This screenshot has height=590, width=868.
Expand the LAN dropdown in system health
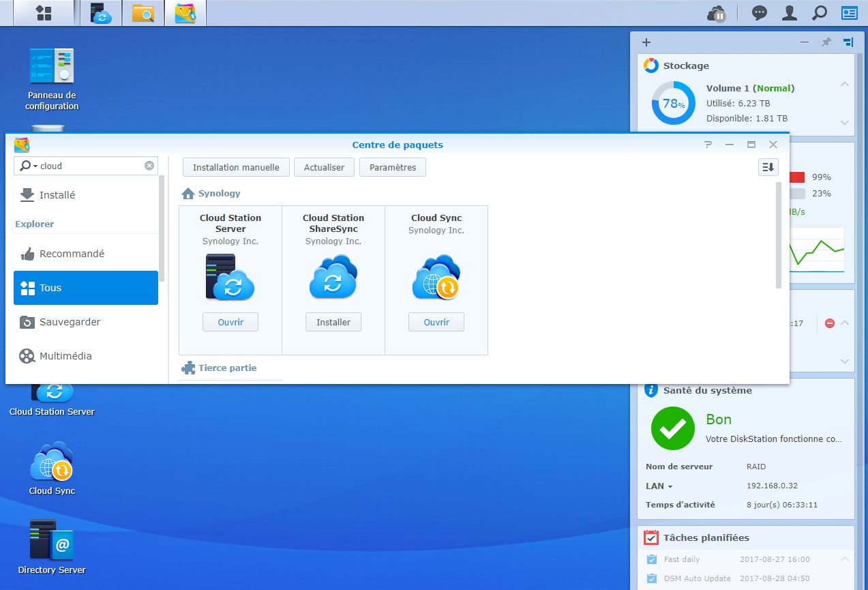pos(670,487)
